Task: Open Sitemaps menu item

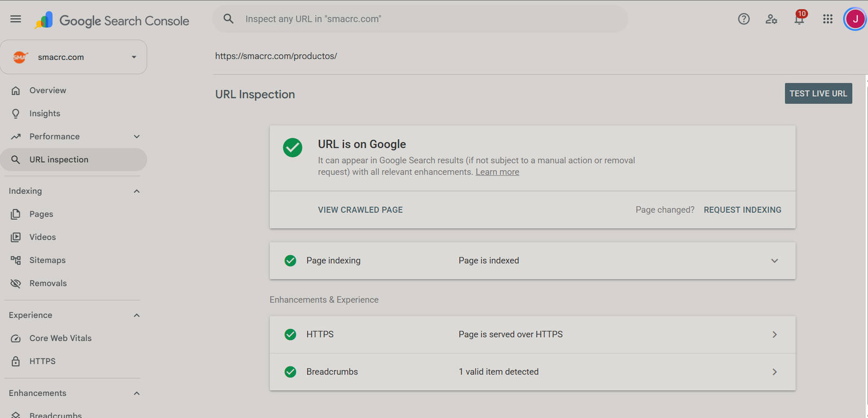Action: pyautogui.click(x=74, y=260)
